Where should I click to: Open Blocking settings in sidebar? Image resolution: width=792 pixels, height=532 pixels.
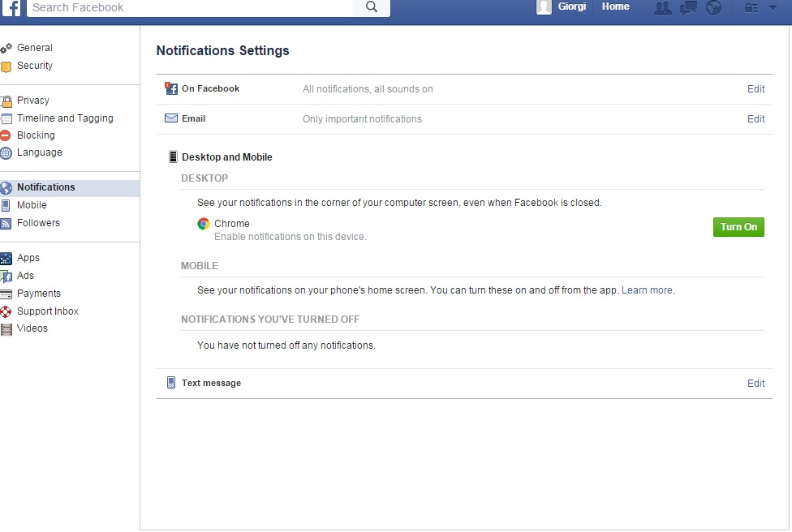point(36,135)
